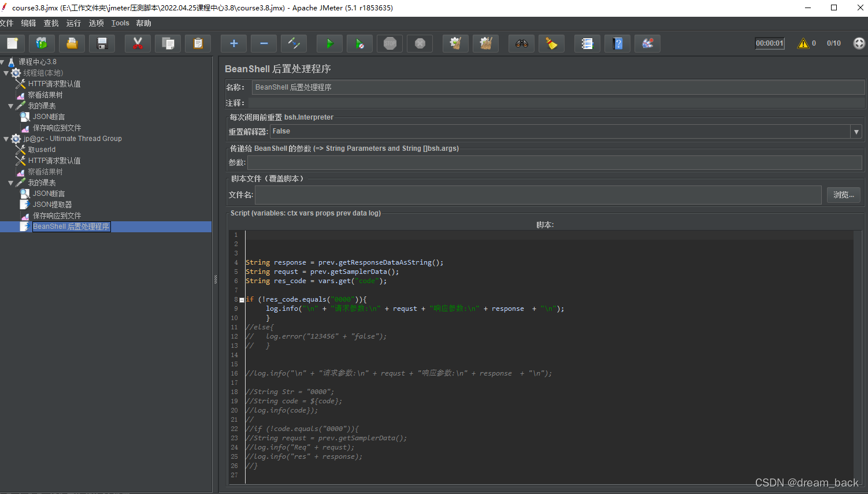Select BeanShell 后置处理程序 tree item
Viewport: 868px width, 494px height.
(x=71, y=226)
